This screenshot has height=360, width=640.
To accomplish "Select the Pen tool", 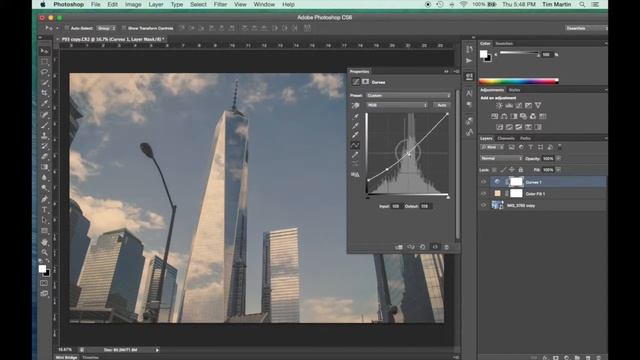I will pyautogui.click(x=44, y=199).
